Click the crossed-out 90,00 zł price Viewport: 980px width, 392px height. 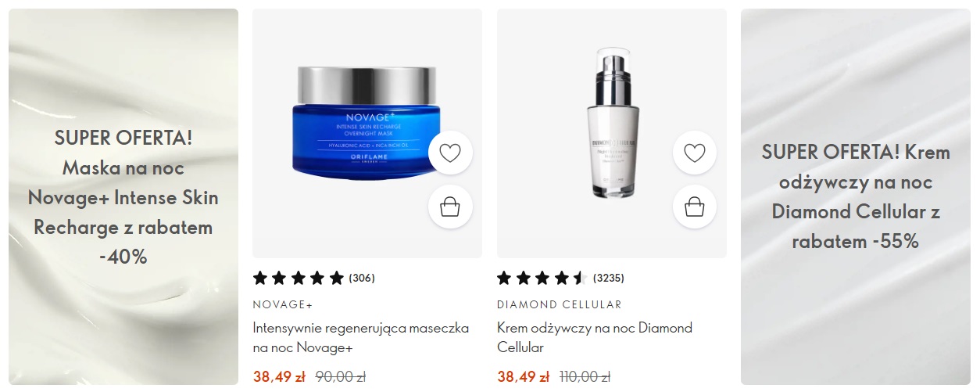[x=340, y=377]
